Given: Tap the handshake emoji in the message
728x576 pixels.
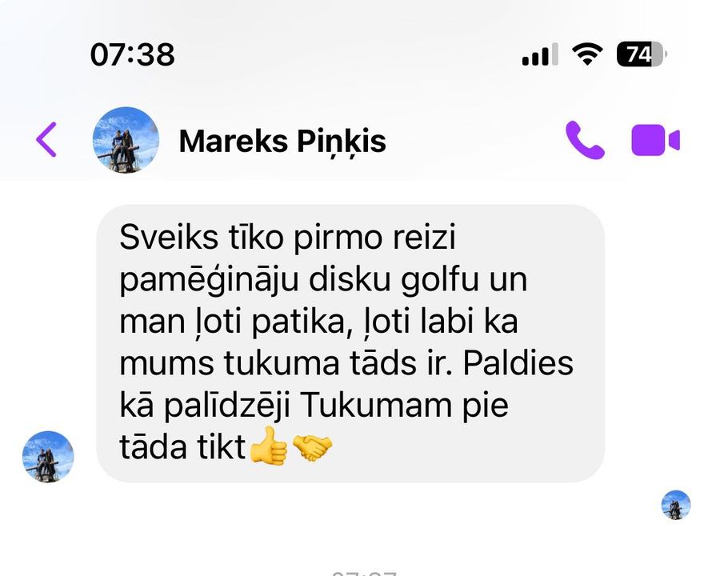Looking at the screenshot, I should [313, 447].
